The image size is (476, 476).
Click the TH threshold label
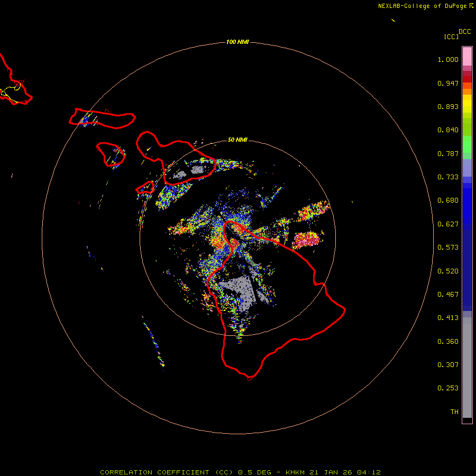click(454, 412)
